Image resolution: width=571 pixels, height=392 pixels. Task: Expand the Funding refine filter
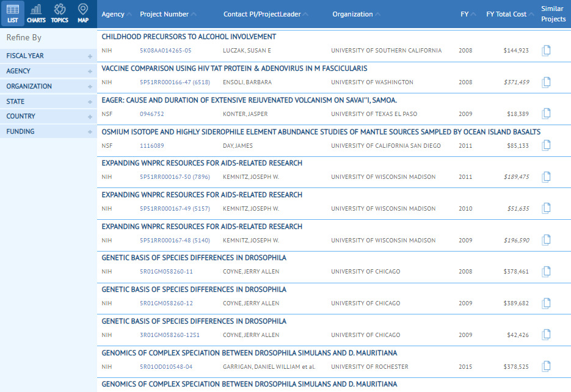48,131
